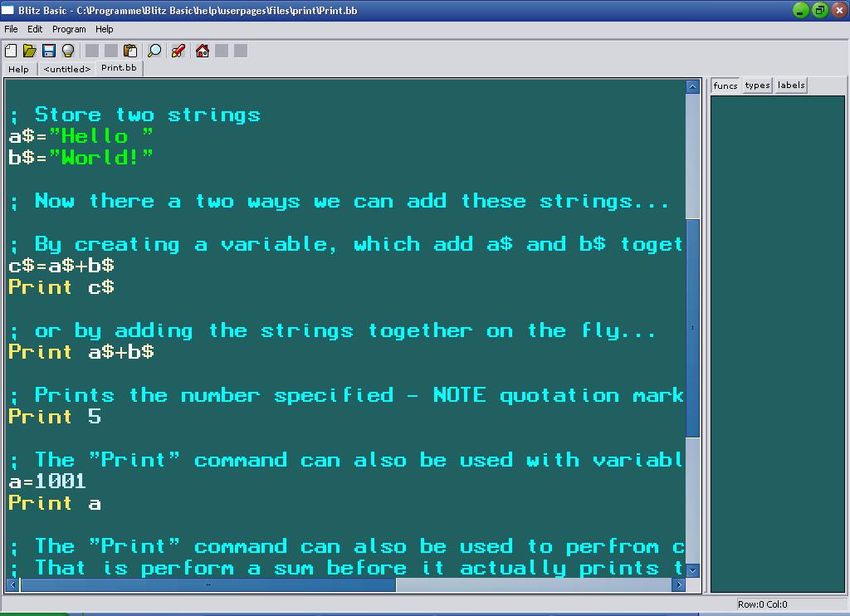Show the types tab in the side panel
This screenshot has width=850, height=616.
coord(757,86)
